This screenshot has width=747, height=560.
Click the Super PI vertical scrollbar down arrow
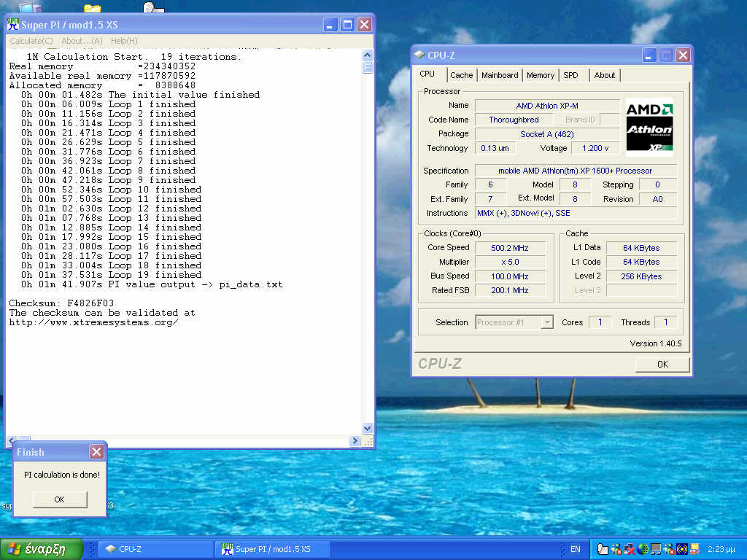point(368,428)
